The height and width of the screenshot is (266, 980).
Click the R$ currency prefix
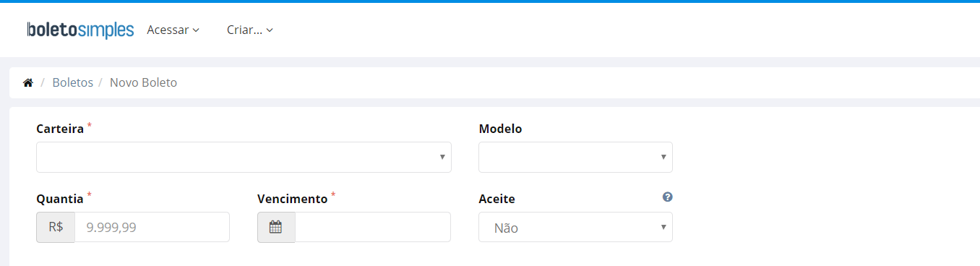click(x=56, y=227)
